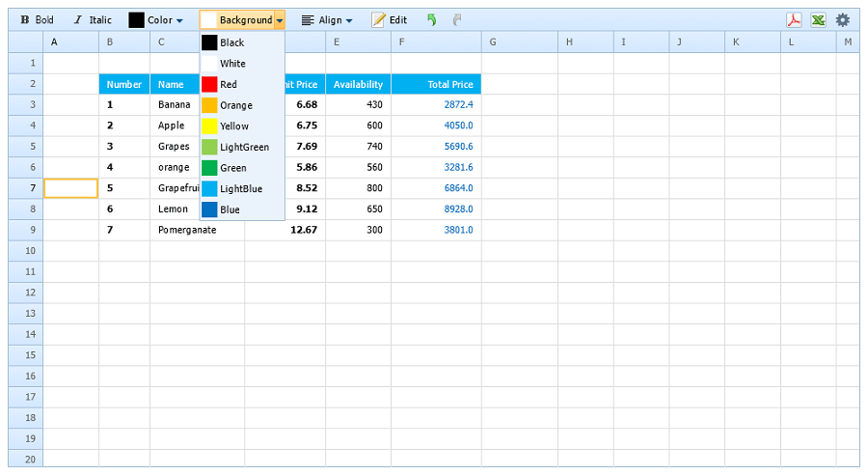
Task: Select the availability cell 430
Action: [358, 105]
